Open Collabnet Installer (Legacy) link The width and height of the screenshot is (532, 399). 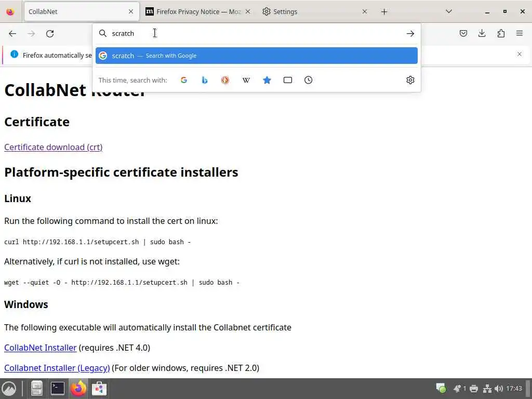tap(57, 368)
